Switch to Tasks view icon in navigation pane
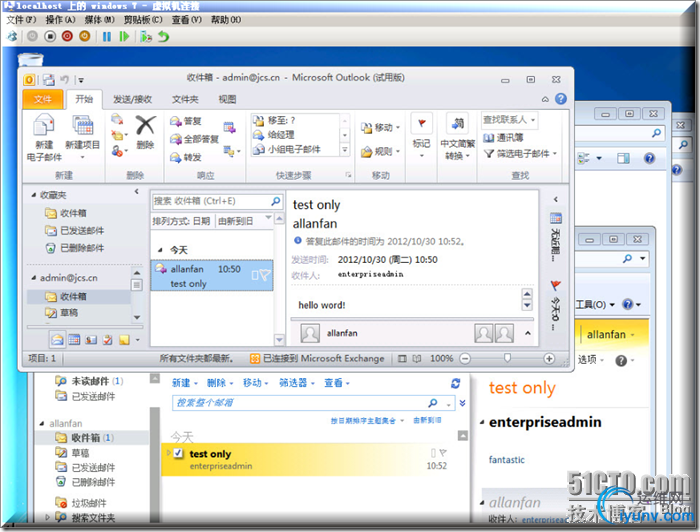Viewport: 700px width, 532px height. tap(108, 340)
